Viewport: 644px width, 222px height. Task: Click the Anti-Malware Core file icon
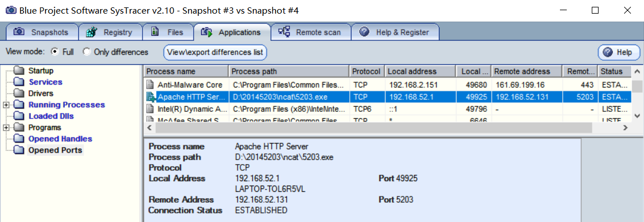click(x=150, y=85)
